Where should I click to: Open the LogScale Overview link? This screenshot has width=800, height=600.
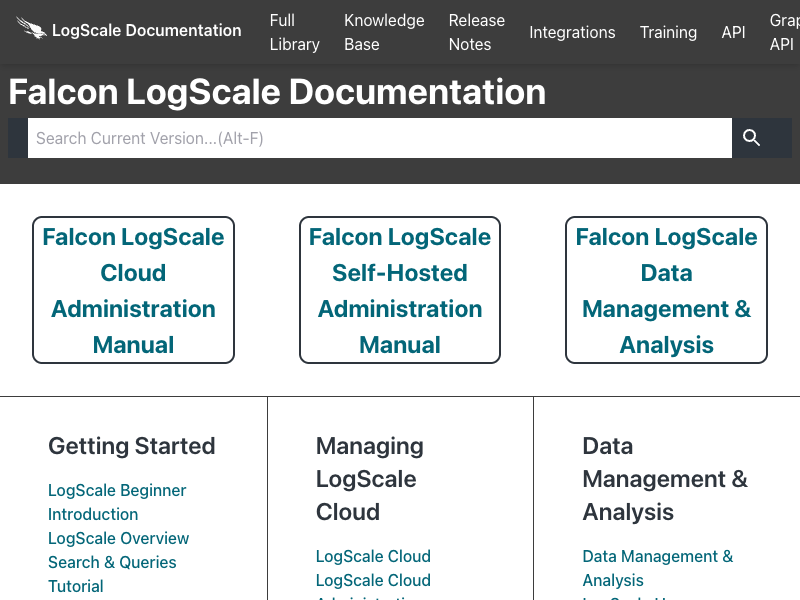pyautogui.click(x=118, y=538)
